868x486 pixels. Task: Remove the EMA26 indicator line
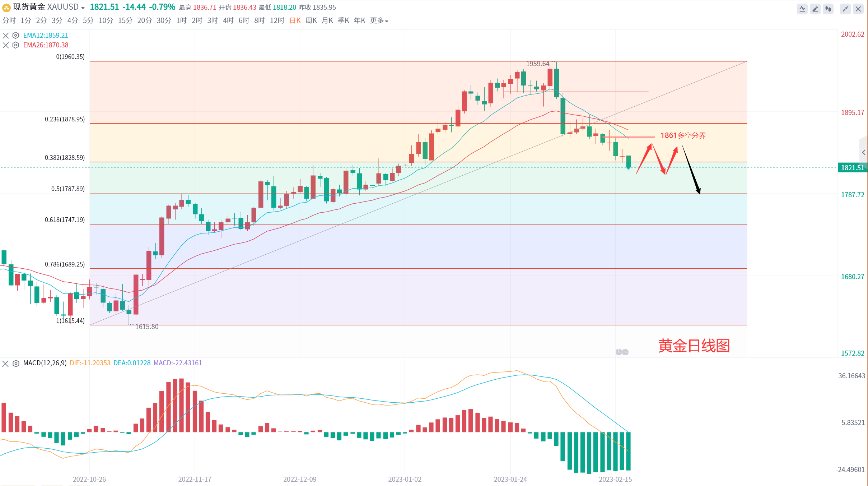[x=6, y=45]
